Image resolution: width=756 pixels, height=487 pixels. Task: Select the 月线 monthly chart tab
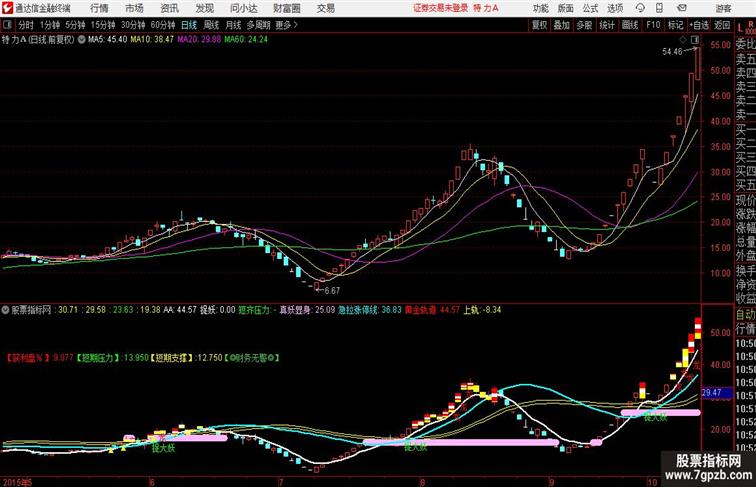click(x=233, y=25)
